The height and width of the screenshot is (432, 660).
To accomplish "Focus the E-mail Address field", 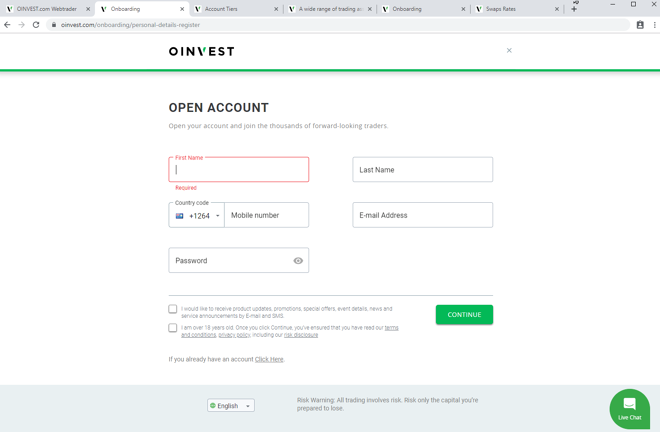I will click(423, 215).
